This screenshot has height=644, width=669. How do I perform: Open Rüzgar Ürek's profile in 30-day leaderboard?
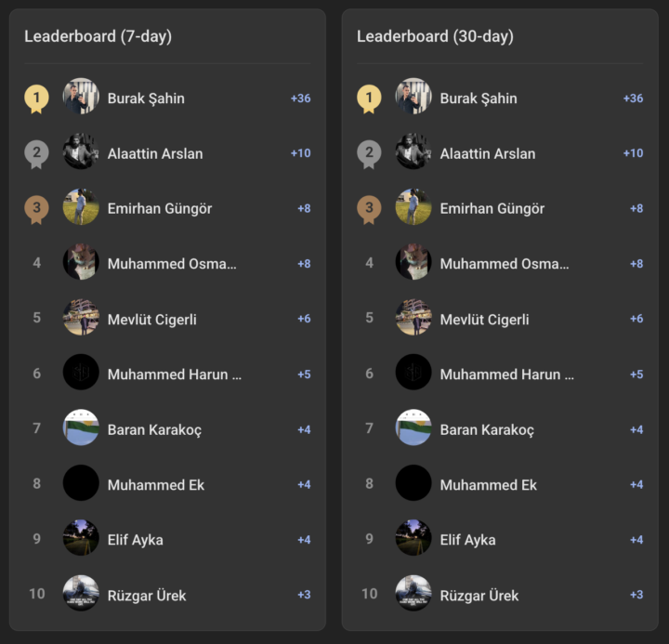pyautogui.click(x=479, y=595)
